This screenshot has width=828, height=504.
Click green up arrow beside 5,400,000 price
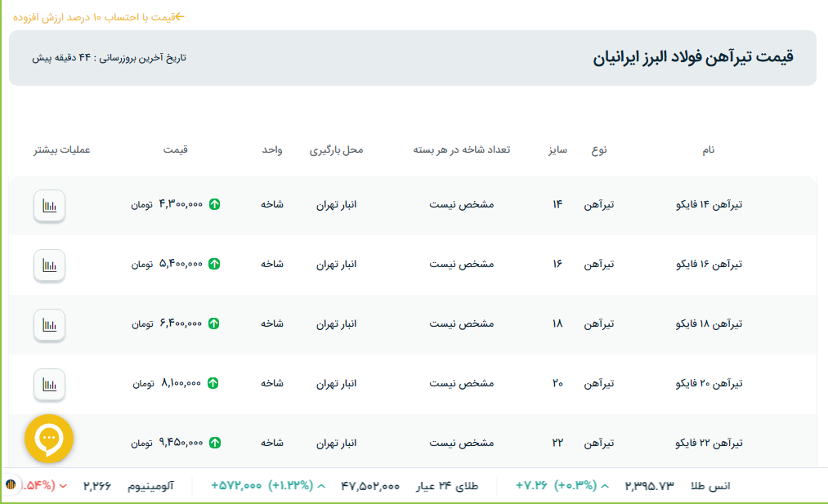coord(214,264)
